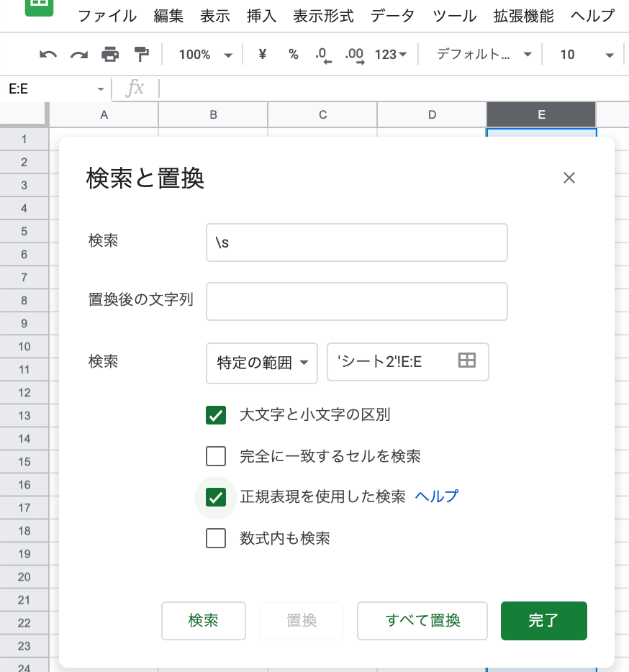Screen dimensions: 629x672
Task: Open the 100% zoom dropdown
Action: coord(205,55)
